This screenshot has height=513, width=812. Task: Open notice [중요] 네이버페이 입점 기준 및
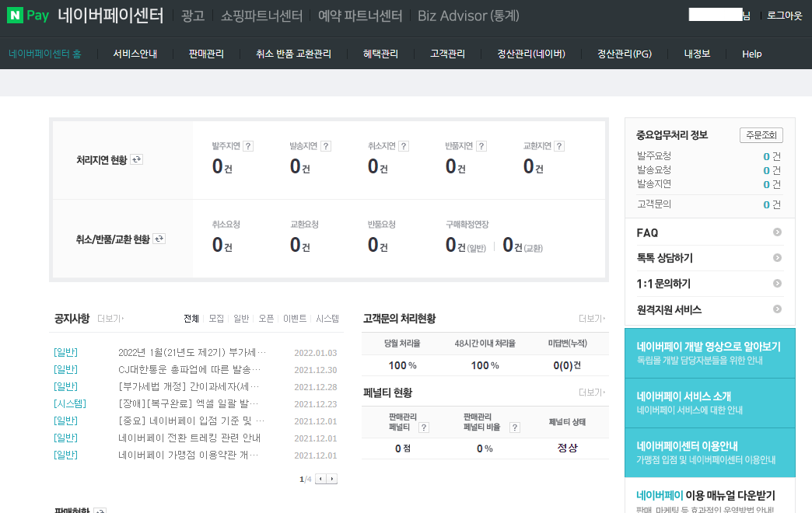pos(191,421)
